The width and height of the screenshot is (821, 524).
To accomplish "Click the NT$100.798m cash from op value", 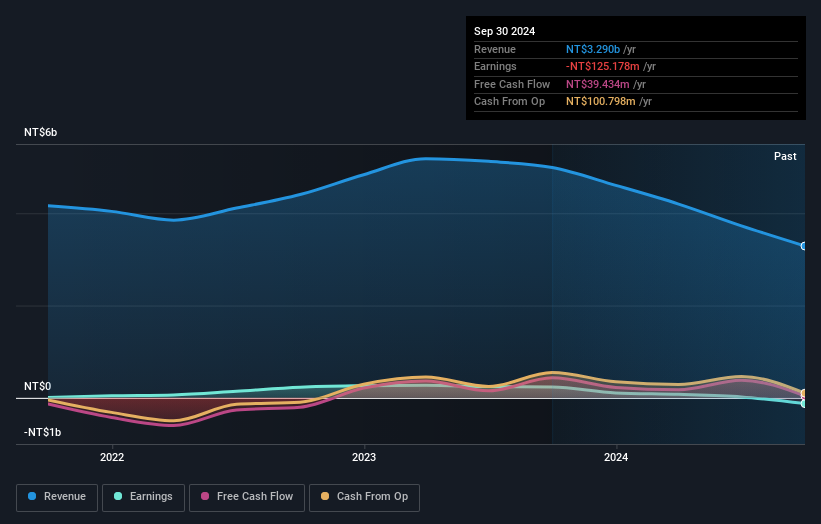I will [601, 102].
